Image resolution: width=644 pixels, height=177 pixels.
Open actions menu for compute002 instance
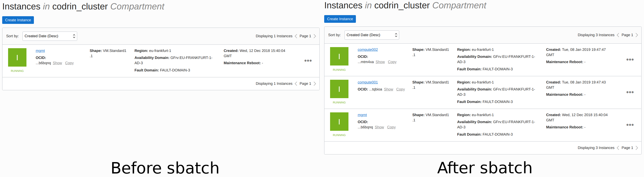point(630,60)
